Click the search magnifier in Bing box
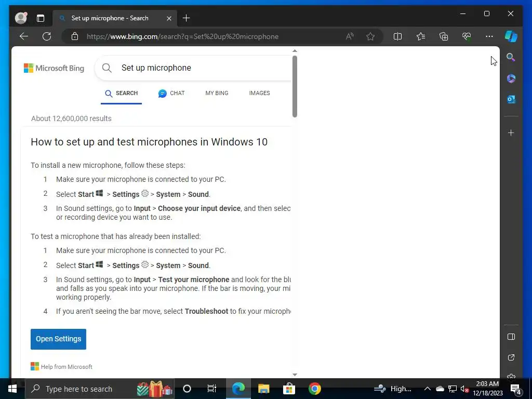The width and height of the screenshot is (532, 399). [x=107, y=68]
